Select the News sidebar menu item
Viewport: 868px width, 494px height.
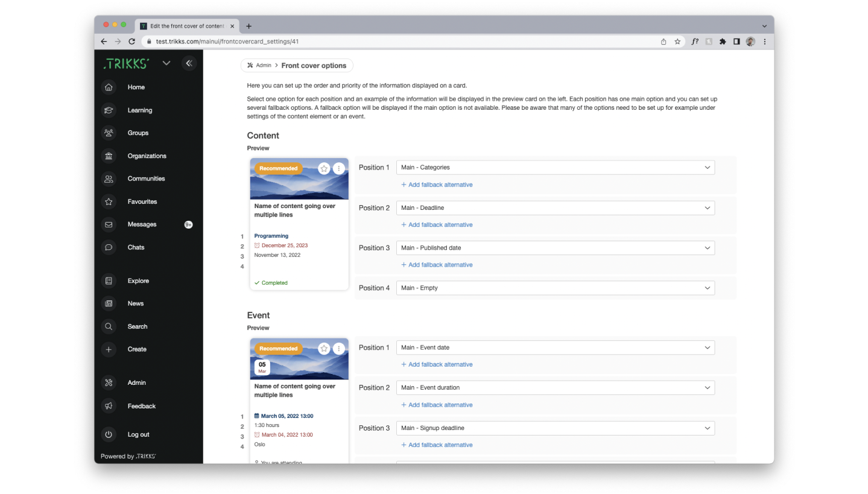pyautogui.click(x=136, y=303)
